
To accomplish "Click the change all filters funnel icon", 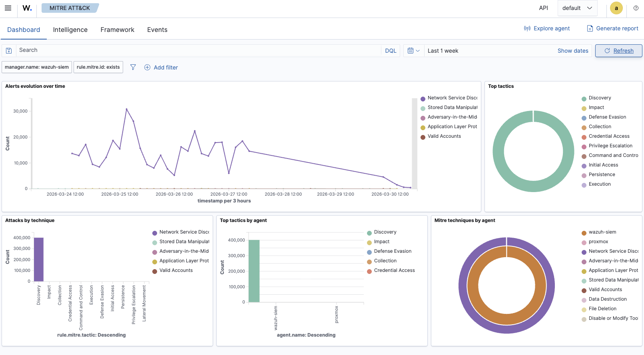I will click(133, 67).
